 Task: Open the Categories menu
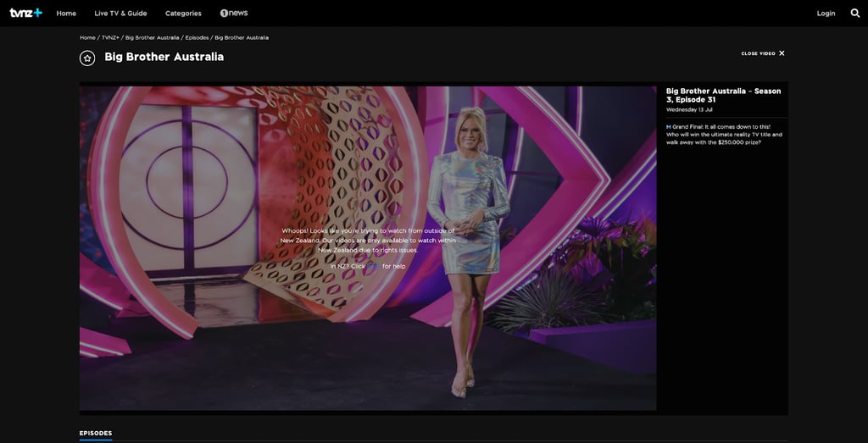pos(183,14)
